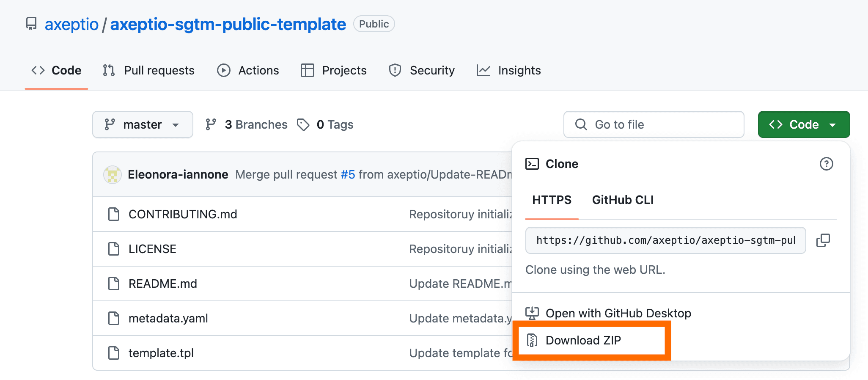Click 'Clone using the web URL.' text
Screen dimensions: 868x380
595,270
